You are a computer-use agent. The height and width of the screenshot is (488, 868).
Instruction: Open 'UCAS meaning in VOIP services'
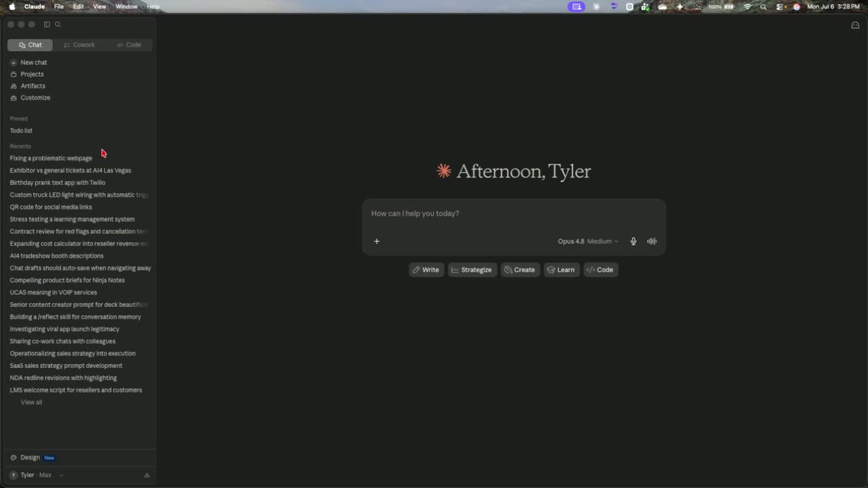point(53,293)
